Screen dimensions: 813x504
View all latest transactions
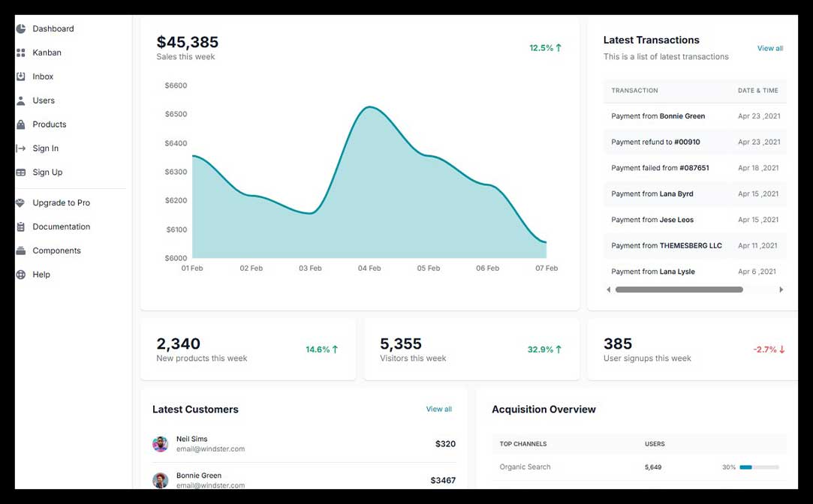click(770, 48)
